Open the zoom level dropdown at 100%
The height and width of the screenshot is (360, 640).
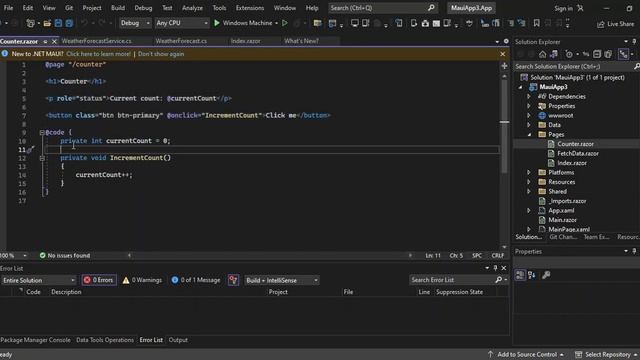click(x=25, y=256)
